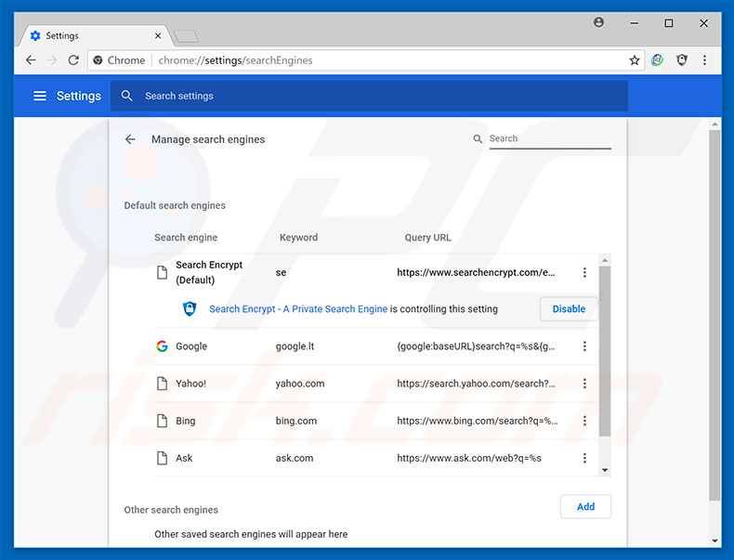Click the search engine list scroll down arrow

605,470
